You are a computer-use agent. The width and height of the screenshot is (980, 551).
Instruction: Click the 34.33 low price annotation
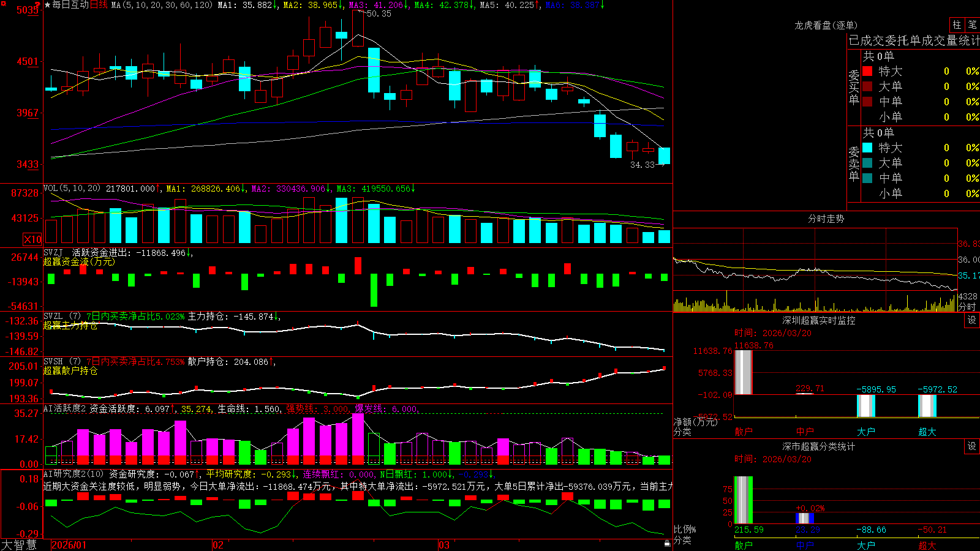tap(643, 165)
